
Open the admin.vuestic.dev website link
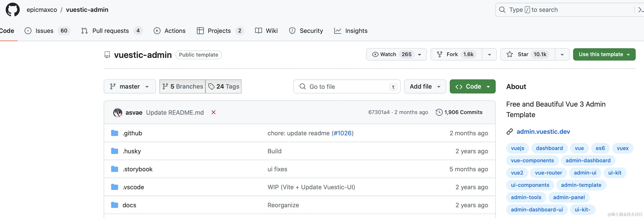pos(543,132)
